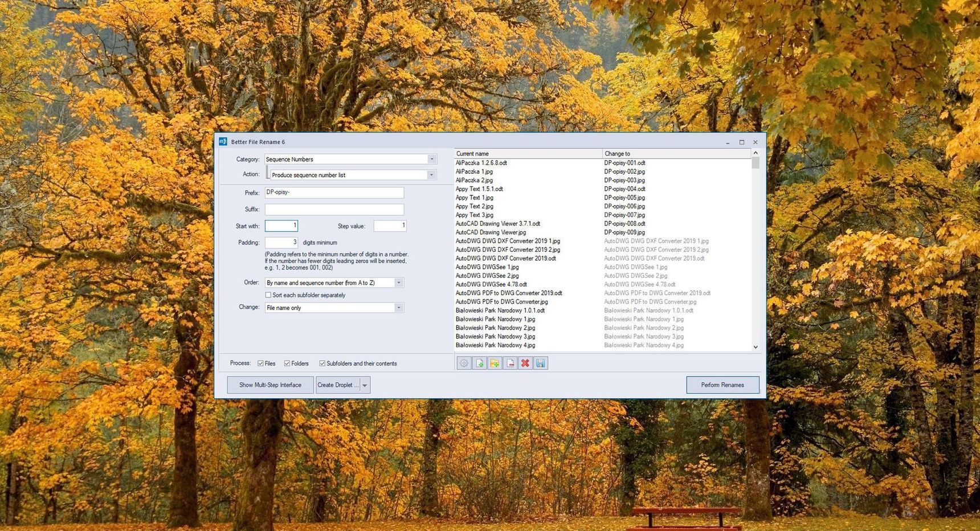Click the Create Droplet button
Viewport: 980px width, 531px height.
(338, 385)
